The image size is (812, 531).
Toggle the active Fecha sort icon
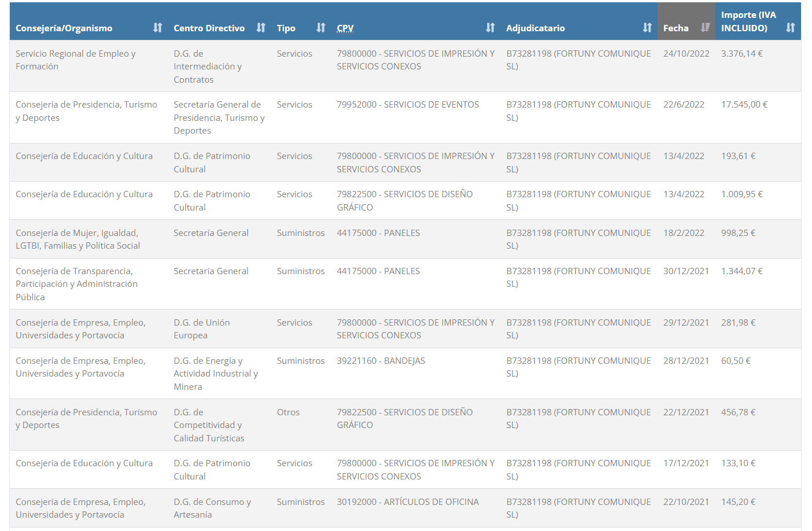(705, 28)
